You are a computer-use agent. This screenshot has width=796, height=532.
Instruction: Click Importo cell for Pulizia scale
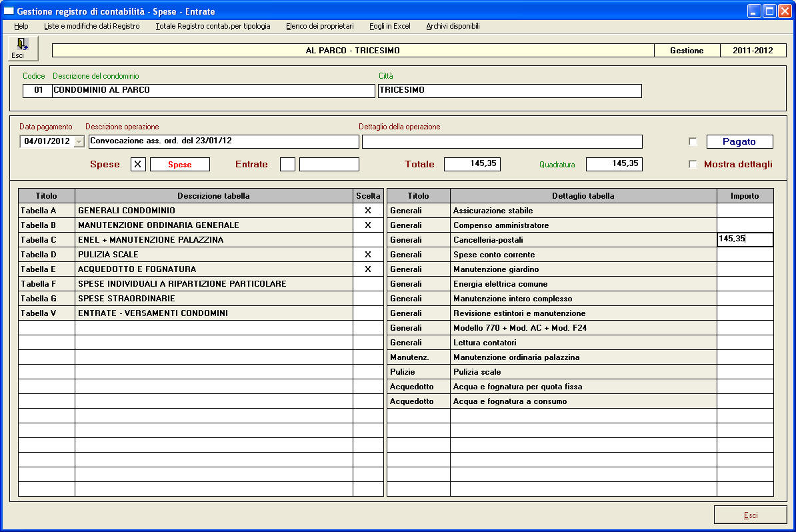tap(745, 371)
